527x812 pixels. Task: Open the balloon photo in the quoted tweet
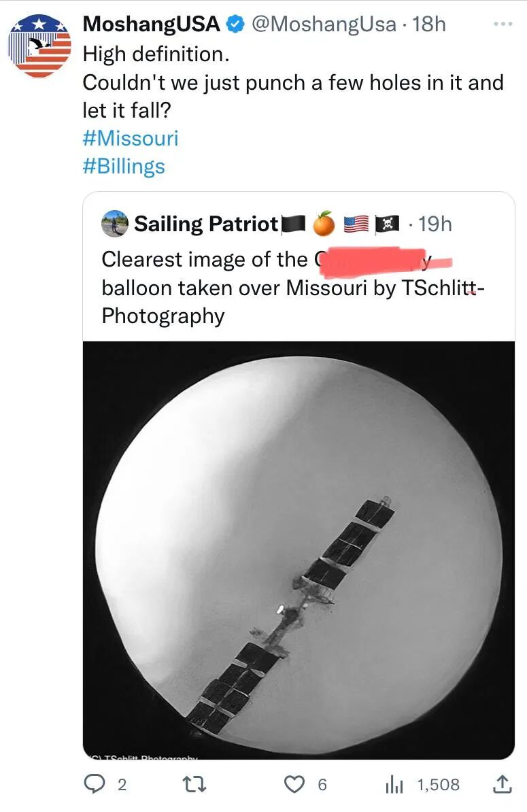[x=299, y=549]
